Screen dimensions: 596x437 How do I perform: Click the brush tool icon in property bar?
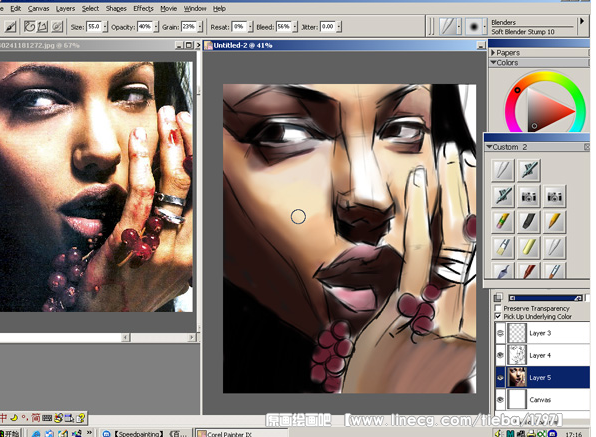click(x=10, y=26)
